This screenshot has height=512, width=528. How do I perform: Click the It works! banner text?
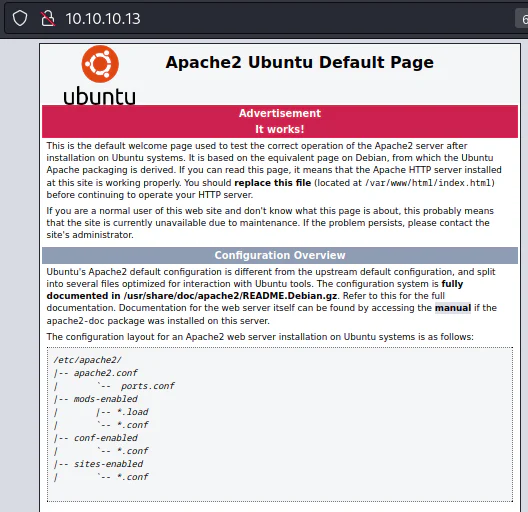click(279, 129)
